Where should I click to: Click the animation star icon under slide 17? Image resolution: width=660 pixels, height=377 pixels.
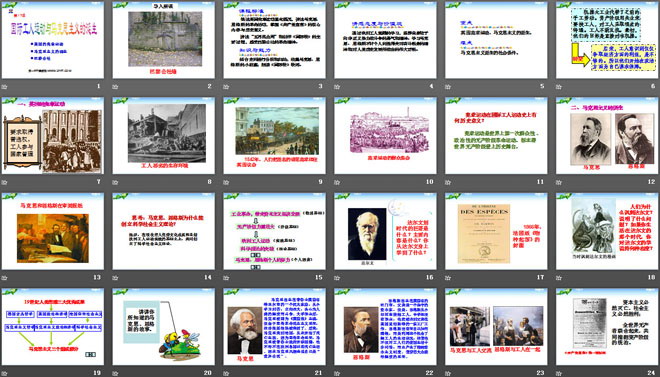[x=448, y=278]
